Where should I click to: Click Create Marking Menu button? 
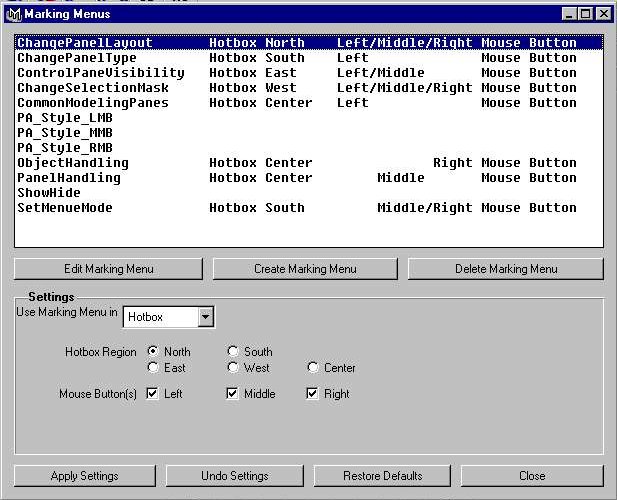click(305, 269)
